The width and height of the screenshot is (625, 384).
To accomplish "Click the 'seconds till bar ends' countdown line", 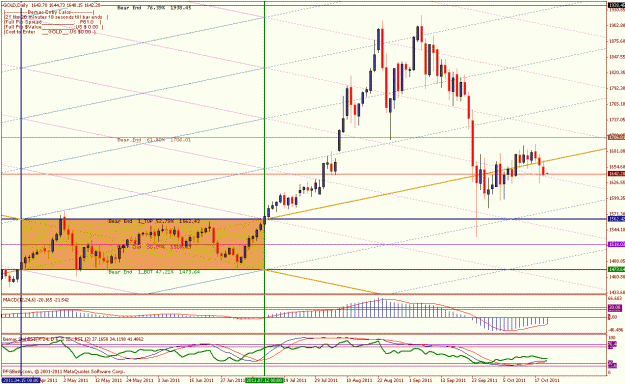I will click(56, 17).
